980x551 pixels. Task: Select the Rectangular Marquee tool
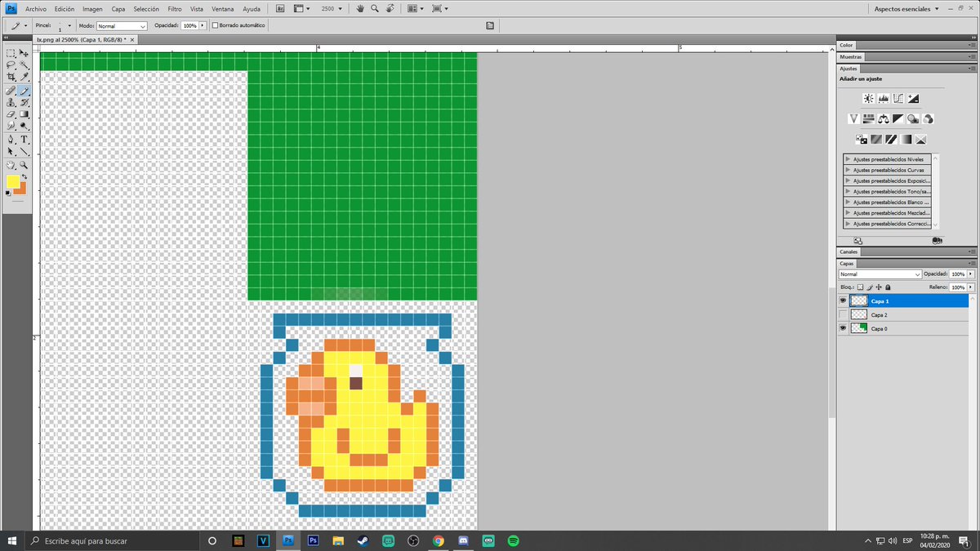(x=11, y=53)
